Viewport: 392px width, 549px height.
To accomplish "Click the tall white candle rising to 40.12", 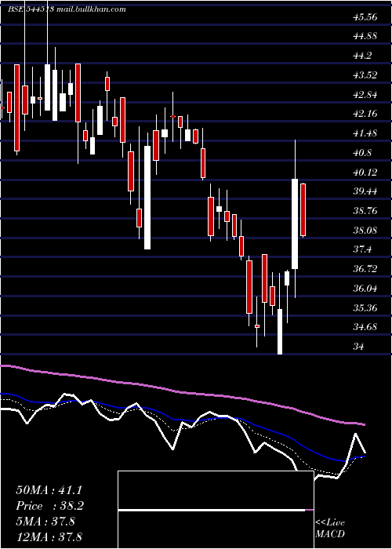I will click(x=295, y=224).
